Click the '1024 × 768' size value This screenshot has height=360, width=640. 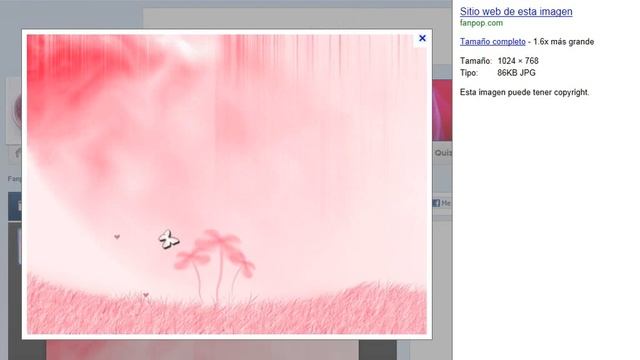coord(518,61)
